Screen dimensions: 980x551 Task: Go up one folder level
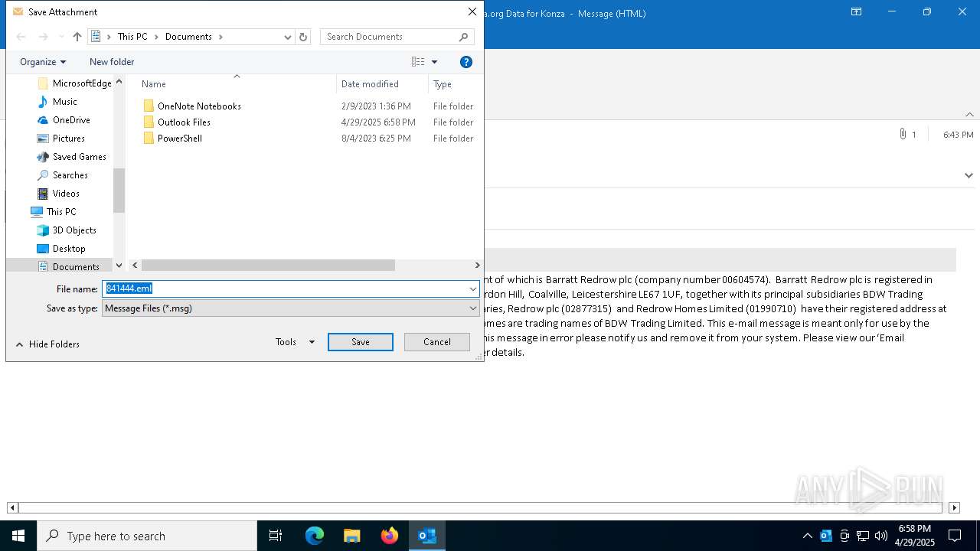coord(77,37)
